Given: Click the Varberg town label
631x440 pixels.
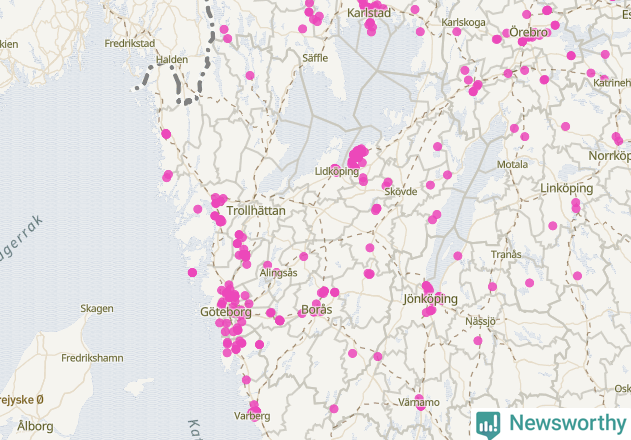Looking at the screenshot, I should pos(252,416).
